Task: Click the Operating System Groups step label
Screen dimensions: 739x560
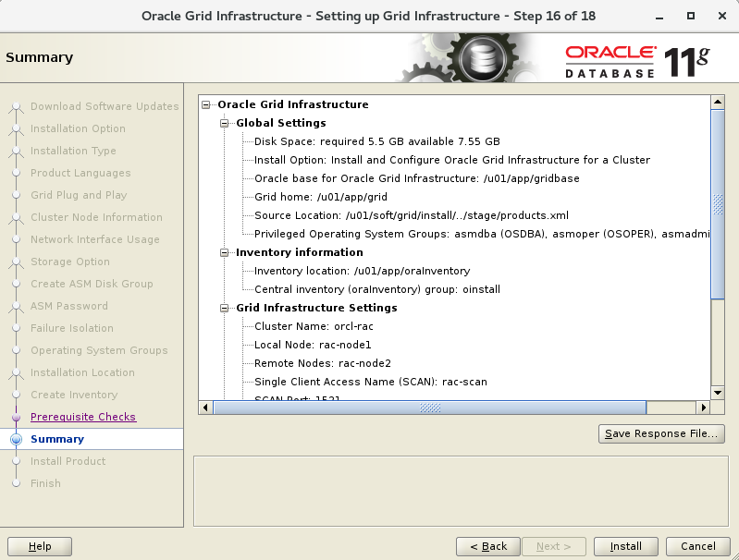Action: (x=99, y=350)
